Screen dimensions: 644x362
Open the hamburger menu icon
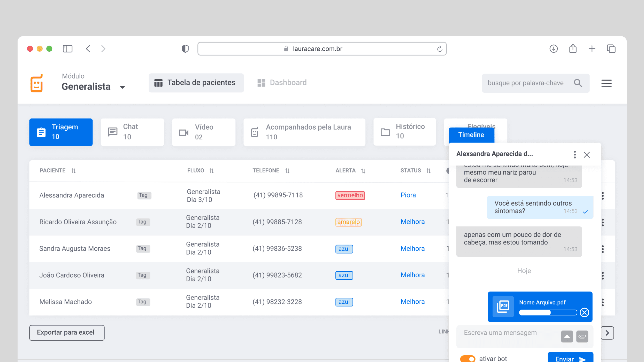pyautogui.click(x=606, y=83)
